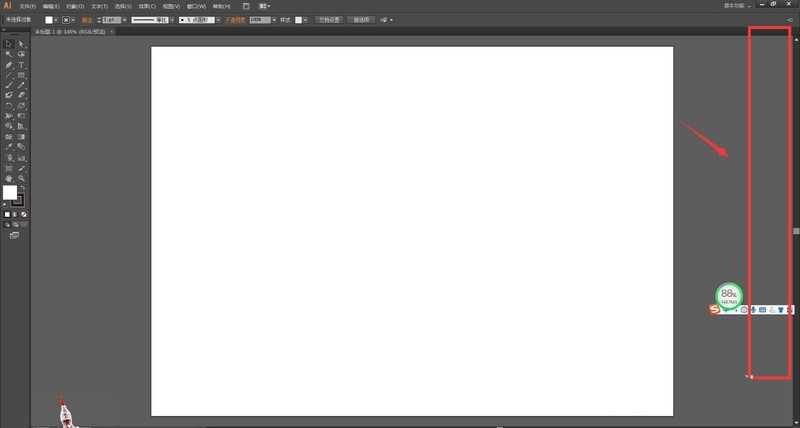Image resolution: width=800 pixels, height=428 pixels.
Task: Select the Hand tool
Action: pyautogui.click(x=9, y=178)
